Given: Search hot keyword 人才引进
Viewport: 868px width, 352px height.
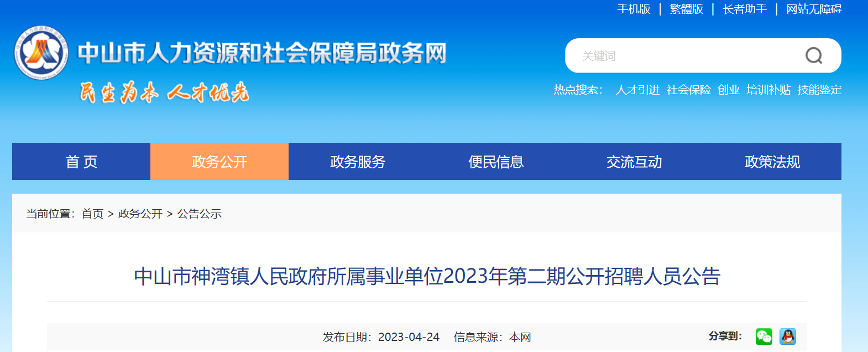Looking at the screenshot, I should (638, 90).
